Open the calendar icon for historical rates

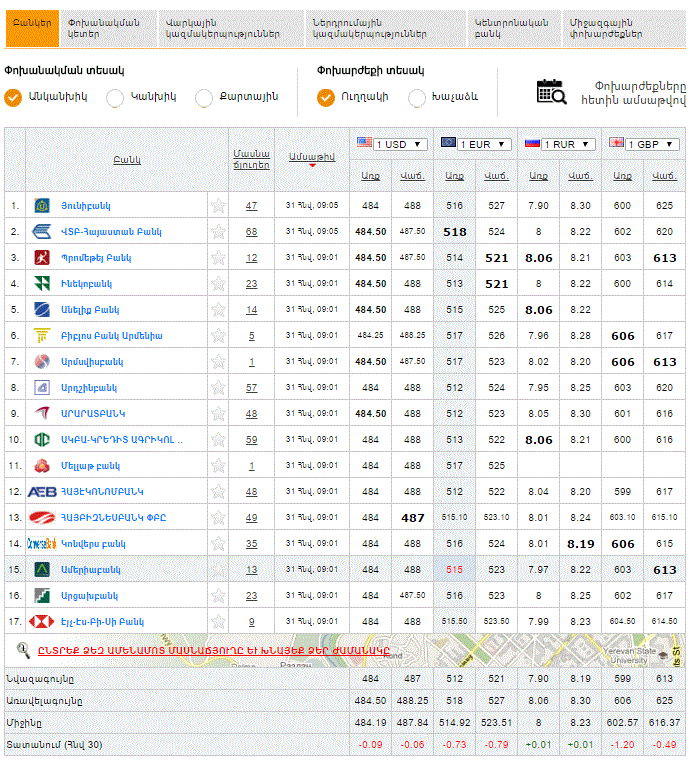[x=551, y=91]
